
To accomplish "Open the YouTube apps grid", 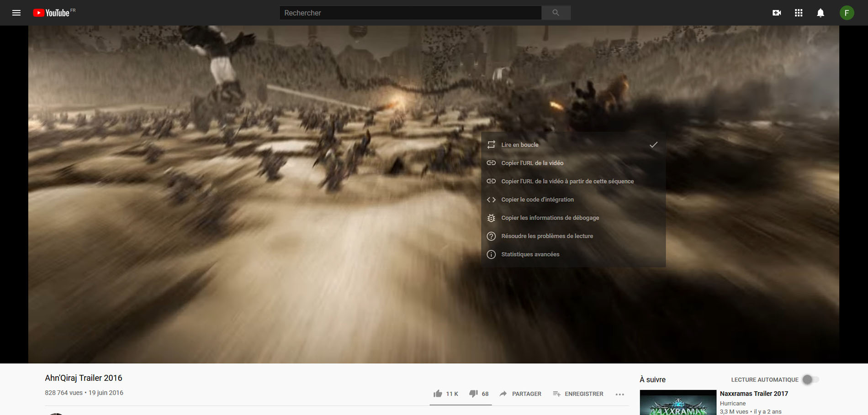I will 799,13.
